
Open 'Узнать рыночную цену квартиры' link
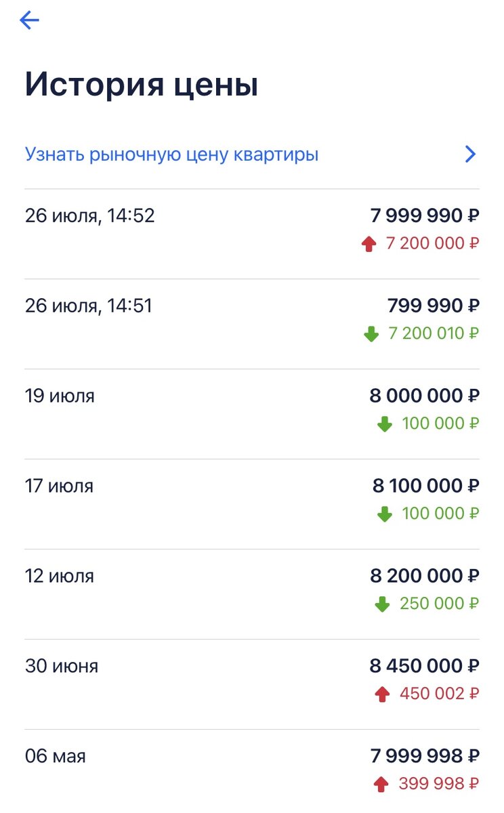[171, 154]
